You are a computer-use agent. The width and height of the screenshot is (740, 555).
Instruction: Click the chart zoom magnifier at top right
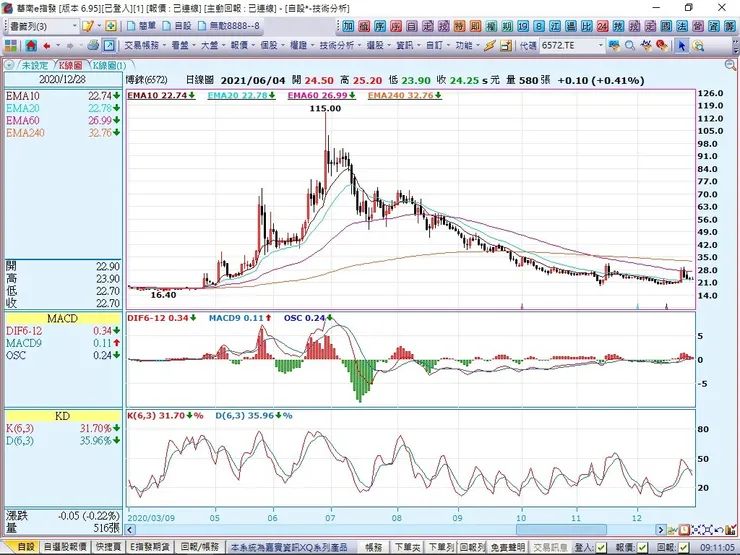click(730, 65)
